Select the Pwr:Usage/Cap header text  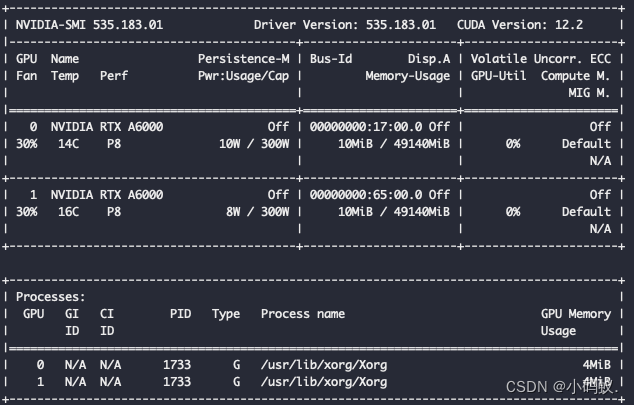pos(243,76)
